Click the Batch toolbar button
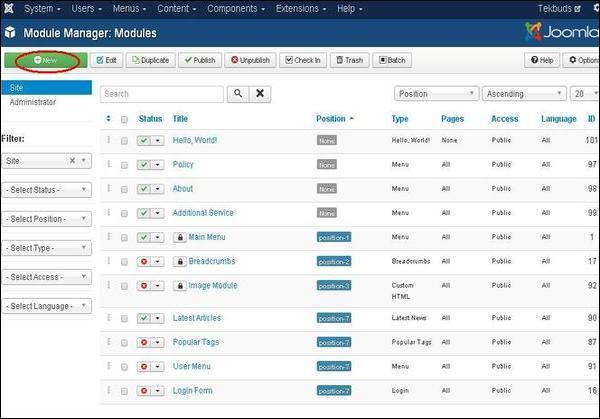 [392, 60]
